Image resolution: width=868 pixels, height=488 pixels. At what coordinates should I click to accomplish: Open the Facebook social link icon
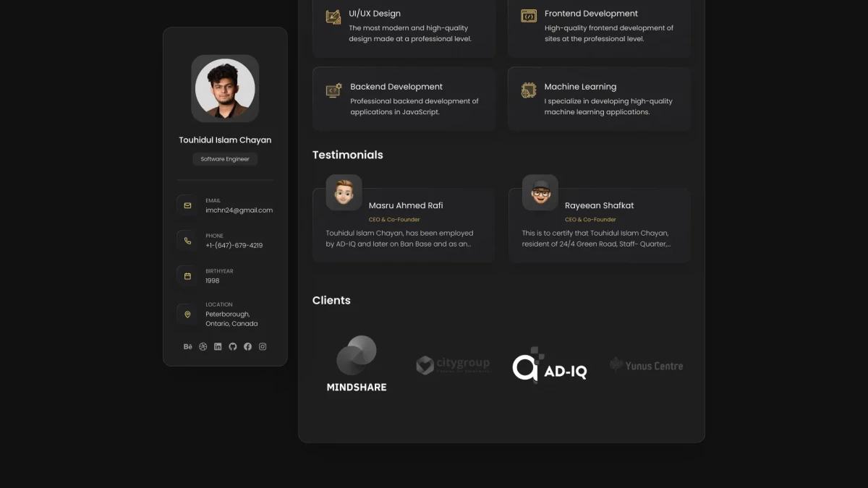click(247, 346)
